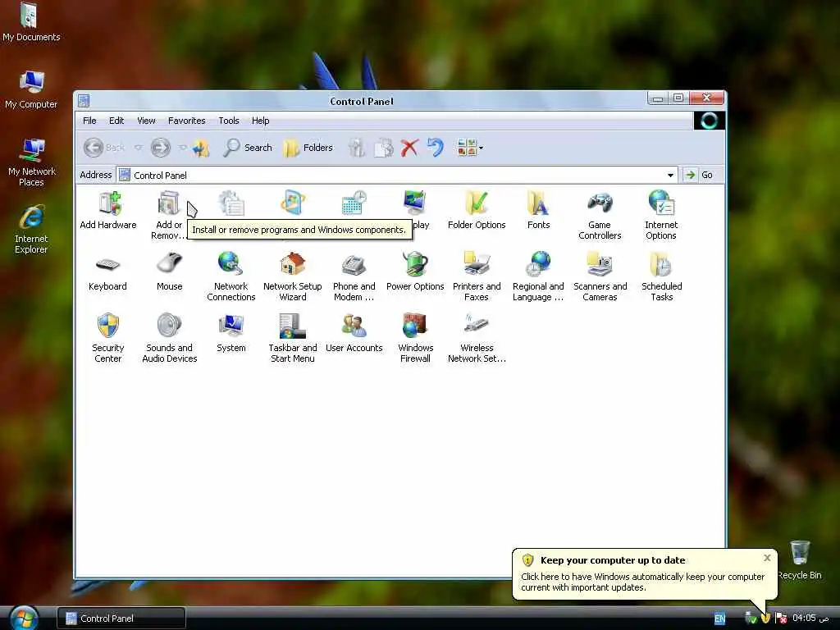Expand the Address bar dropdown arrow

point(670,176)
